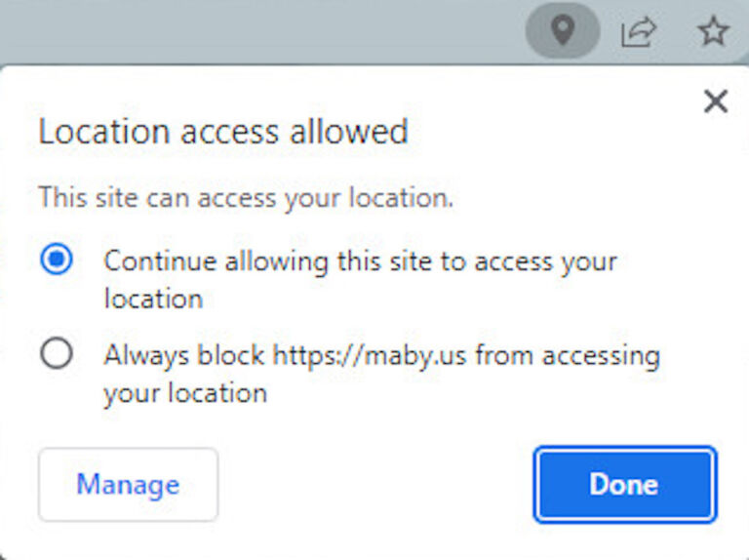Click the word "accessing" in the block option
The width and height of the screenshot is (749, 560).
(602, 356)
